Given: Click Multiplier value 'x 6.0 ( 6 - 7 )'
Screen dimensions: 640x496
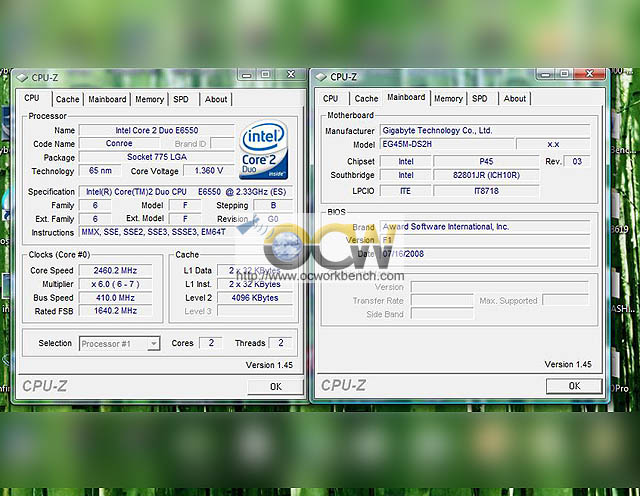Looking at the screenshot, I should click(115, 284).
